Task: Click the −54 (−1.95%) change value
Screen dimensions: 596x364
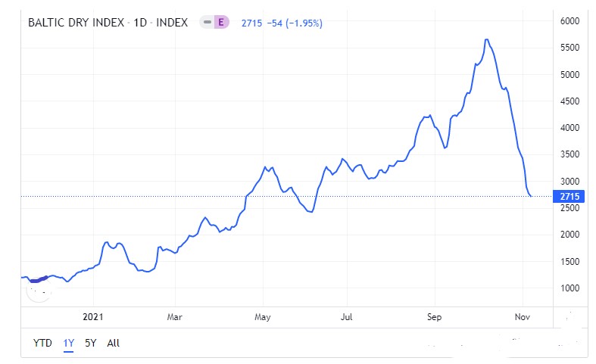Action: click(x=295, y=23)
